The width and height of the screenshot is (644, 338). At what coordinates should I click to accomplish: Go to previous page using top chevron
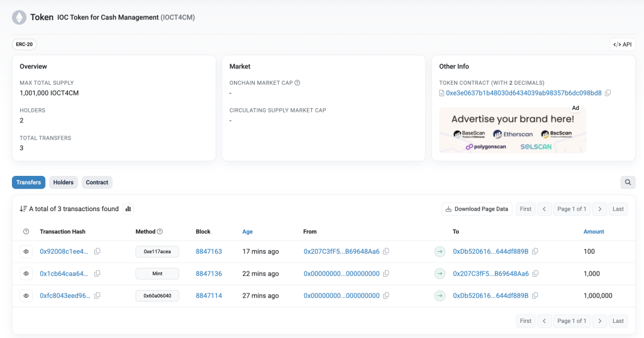pyautogui.click(x=544, y=209)
